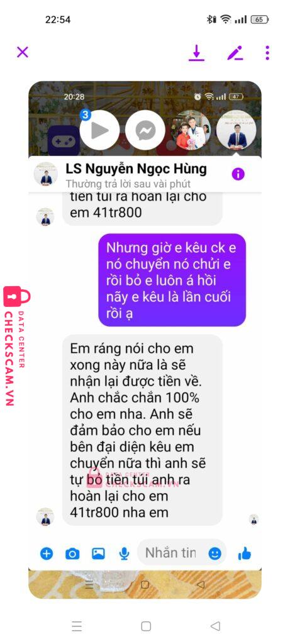290x644 pixels.
Task: Send a thumbs-up like
Action: pyautogui.click(x=245, y=553)
